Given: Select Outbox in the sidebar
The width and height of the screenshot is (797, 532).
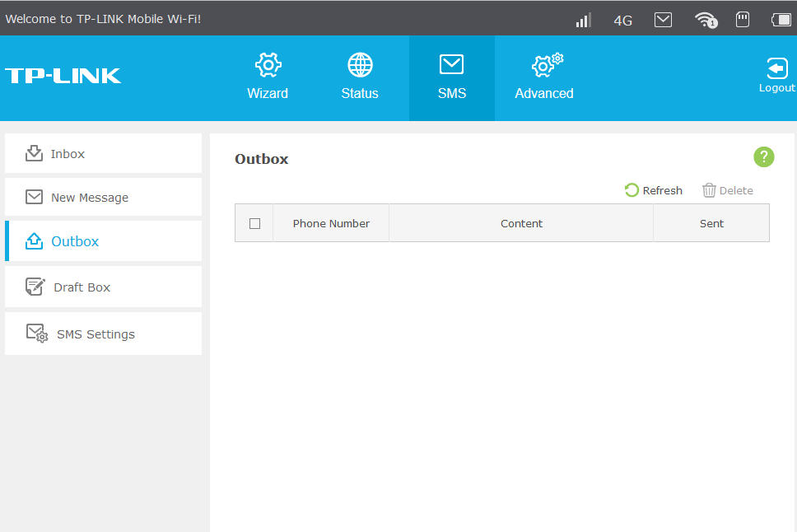Looking at the screenshot, I should (x=103, y=241).
